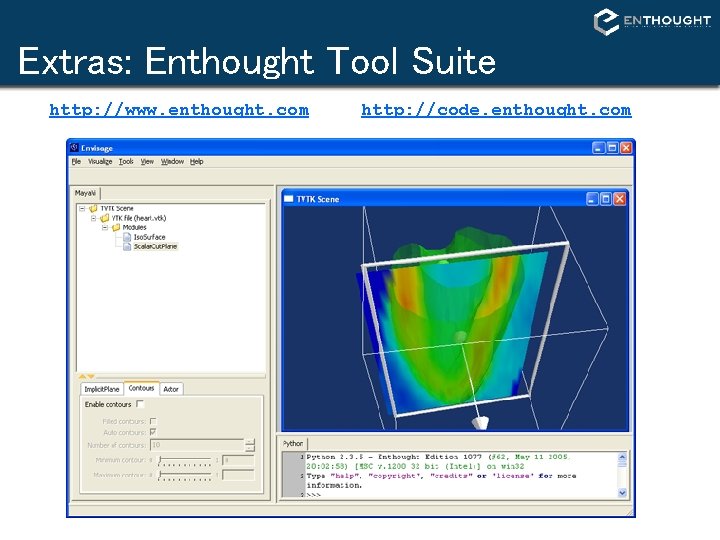Open the Tools menu
This screenshot has width=720, height=540.
click(x=126, y=161)
